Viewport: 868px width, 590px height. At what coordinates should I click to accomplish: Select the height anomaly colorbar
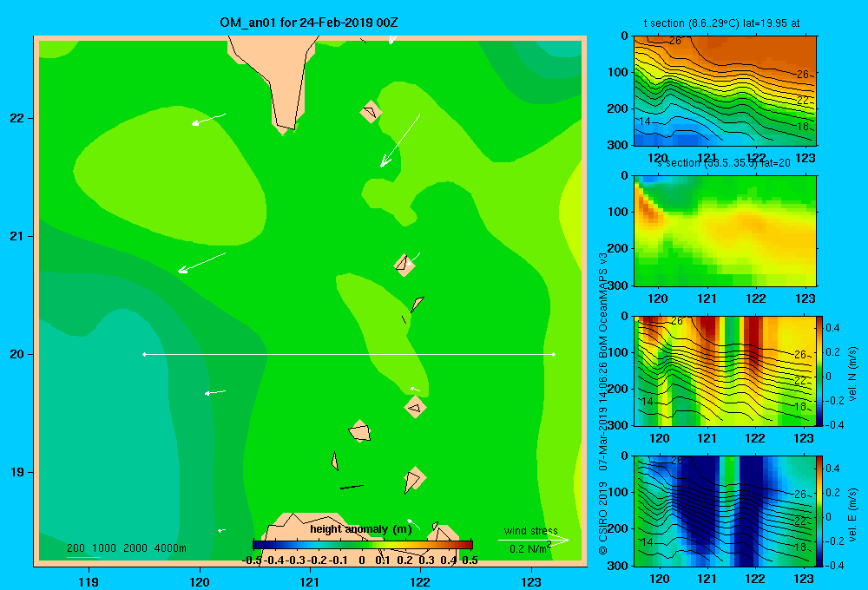(x=363, y=545)
